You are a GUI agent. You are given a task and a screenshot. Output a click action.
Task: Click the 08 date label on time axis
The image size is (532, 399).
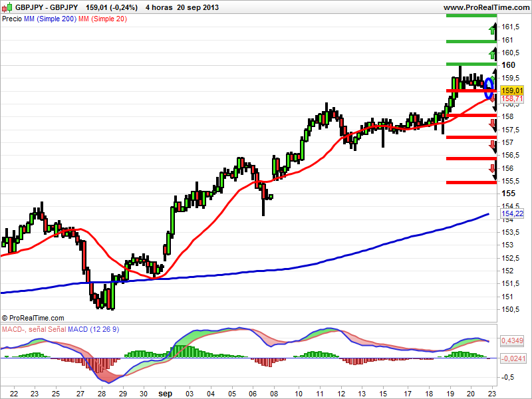coord(274,394)
